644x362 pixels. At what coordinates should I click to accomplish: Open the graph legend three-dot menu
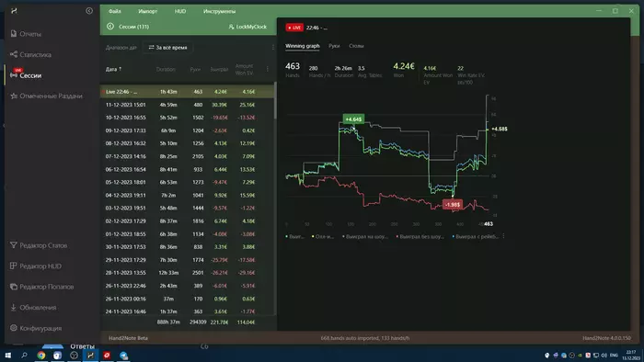click(503, 236)
